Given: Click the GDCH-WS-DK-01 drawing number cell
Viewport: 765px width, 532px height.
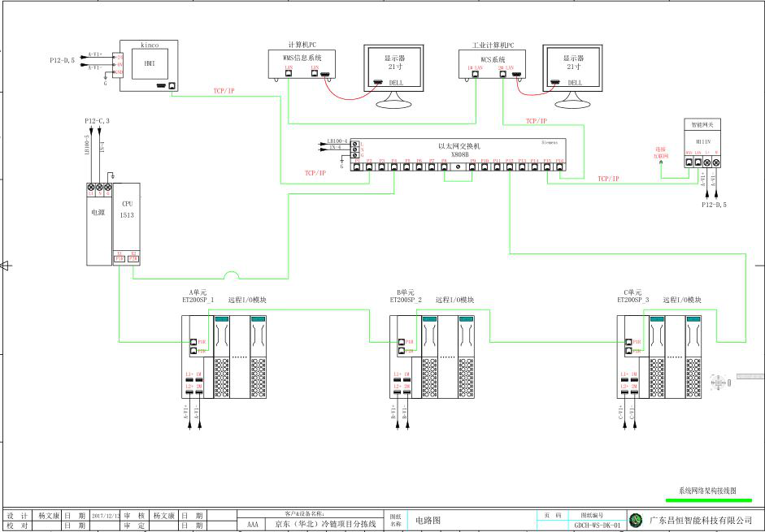Looking at the screenshot, I should click(598, 526).
